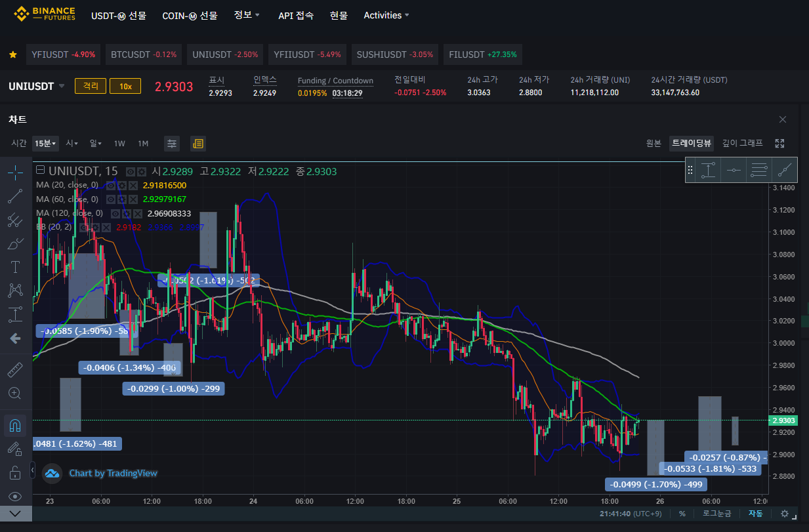This screenshot has width=809, height=532.
Task: Toggle percent scale button
Action: click(682, 514)
